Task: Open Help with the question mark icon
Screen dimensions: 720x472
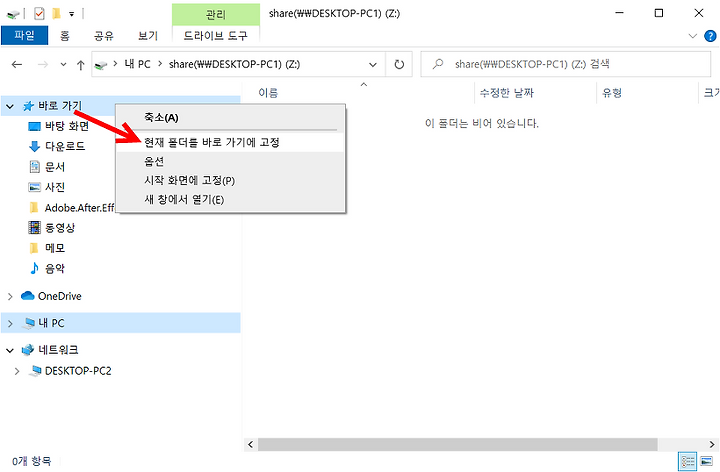Action: tap(710, 36)
